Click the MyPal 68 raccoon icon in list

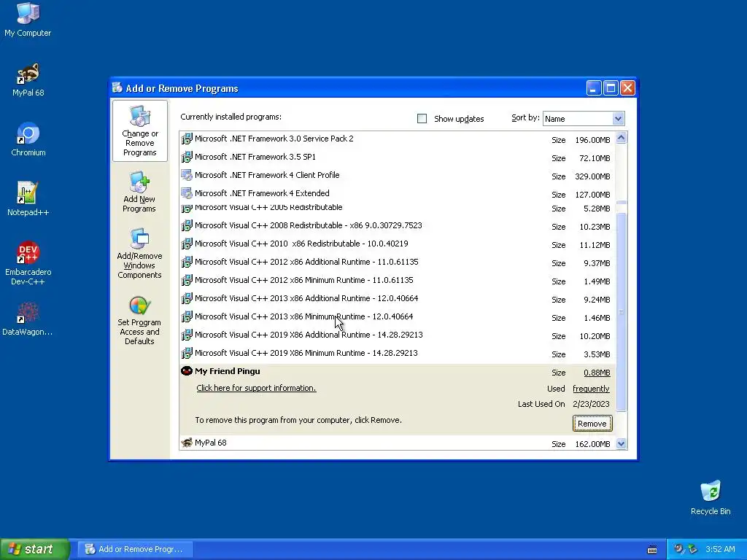[x=187, y=443]
